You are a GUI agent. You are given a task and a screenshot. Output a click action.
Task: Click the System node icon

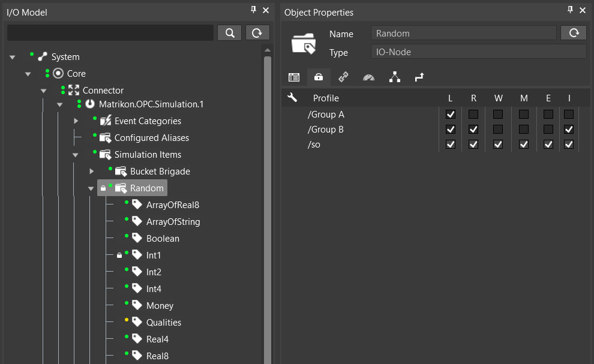click(x=43, y=57)
